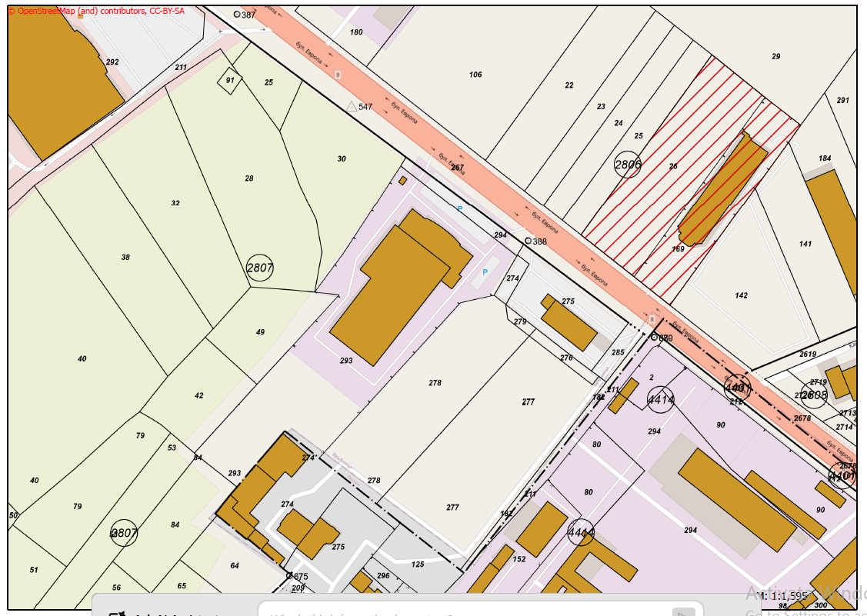The image size is (867, 616).
Task: Click the map scale indicator 1:1,595
Action: tap(783, 596)
